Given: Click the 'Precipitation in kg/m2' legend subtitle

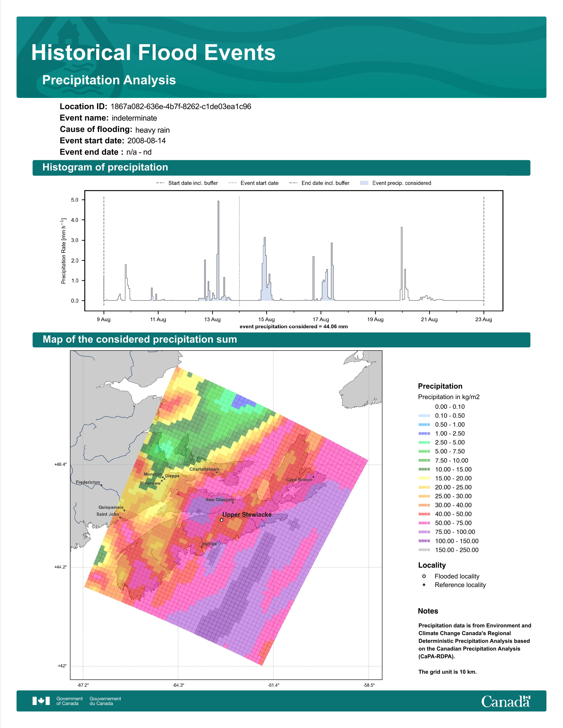Looking at the screenshot, I should (449, 397).
